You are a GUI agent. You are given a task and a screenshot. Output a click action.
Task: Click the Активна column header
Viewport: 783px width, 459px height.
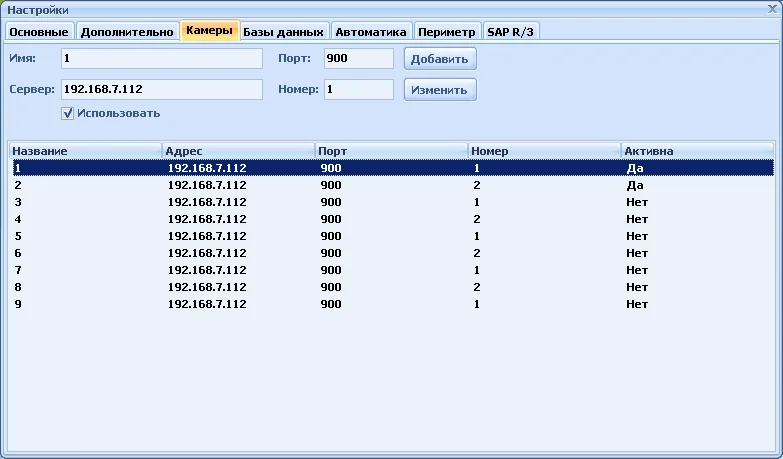point(697,151)
